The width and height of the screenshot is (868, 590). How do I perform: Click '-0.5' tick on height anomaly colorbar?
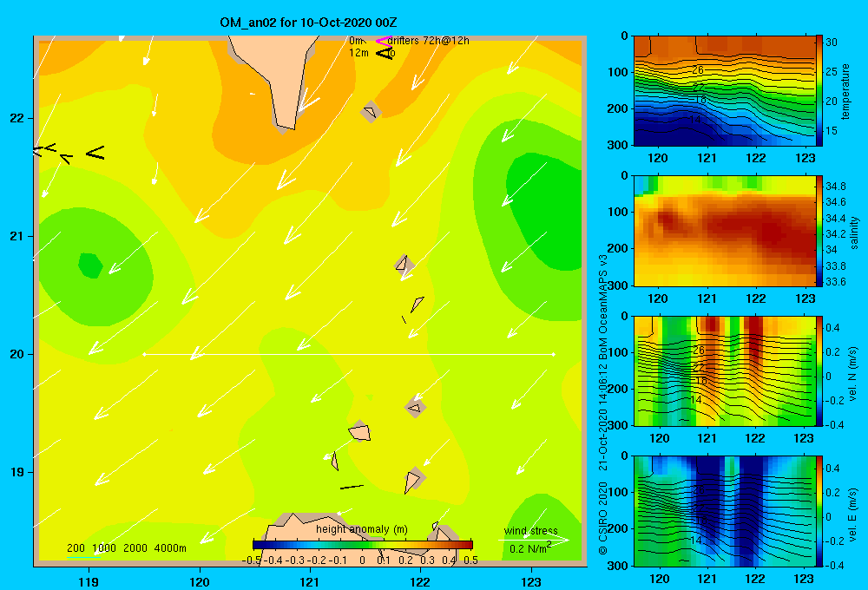pos(252,560)
